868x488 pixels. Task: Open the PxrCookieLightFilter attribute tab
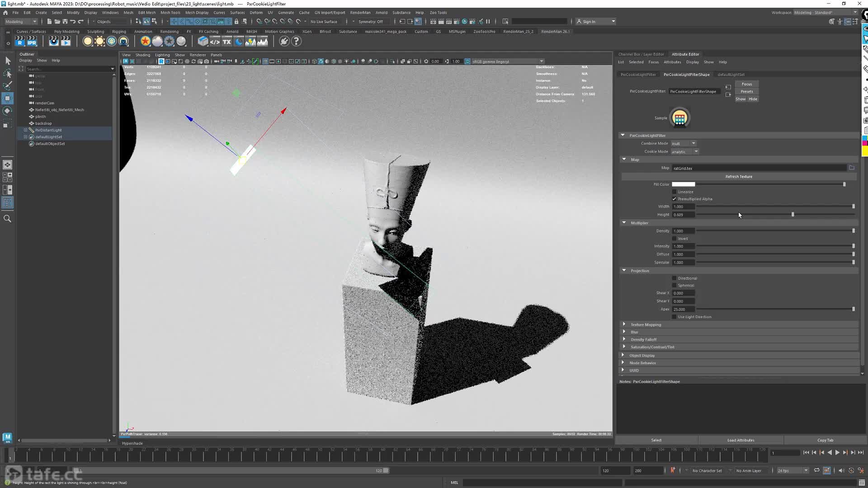pyautogui.click(x=638, y=75)
